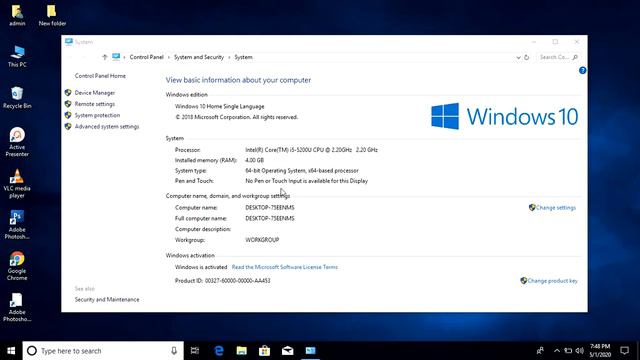Launch Microsoft Edge from taskbar
Image resolution: width=640 pixels, height=360 pixels.
219,351
